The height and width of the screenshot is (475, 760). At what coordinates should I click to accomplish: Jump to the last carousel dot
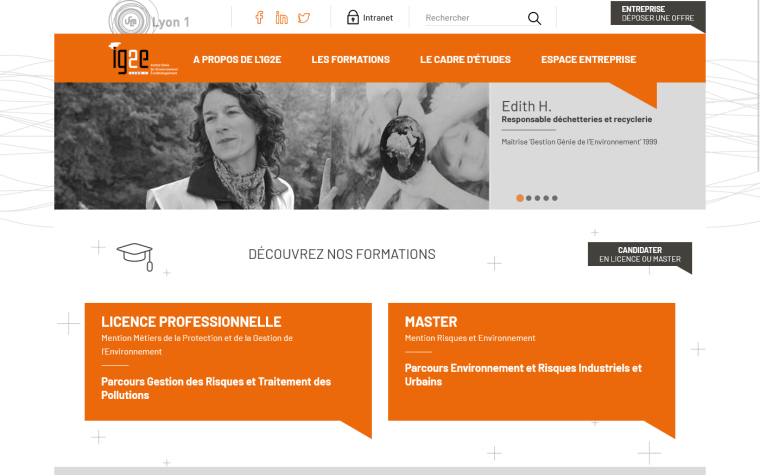555,198
